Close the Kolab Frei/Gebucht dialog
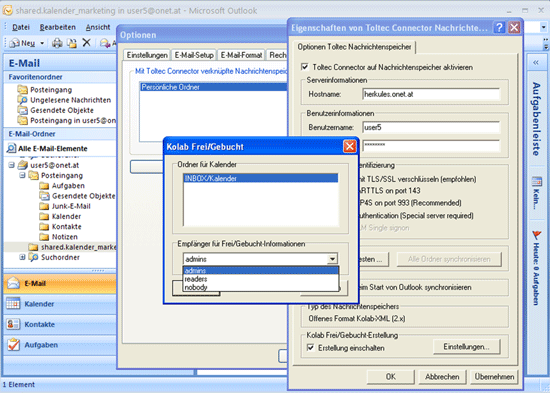Image resolution: width=550 pixels, height=393 pixels. 349,146
